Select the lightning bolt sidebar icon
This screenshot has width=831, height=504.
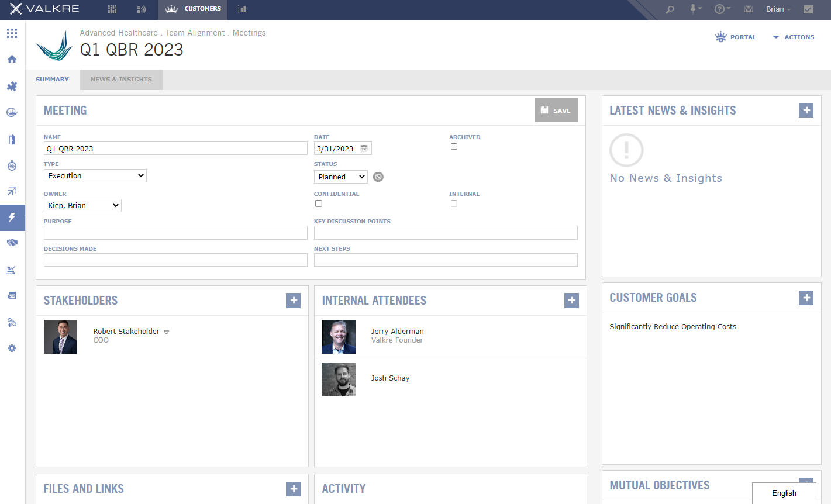tap(12, 218)
